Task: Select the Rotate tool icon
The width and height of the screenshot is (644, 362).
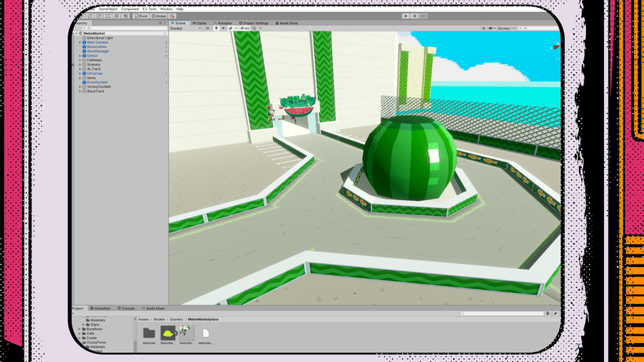Action: coord(91,16)
